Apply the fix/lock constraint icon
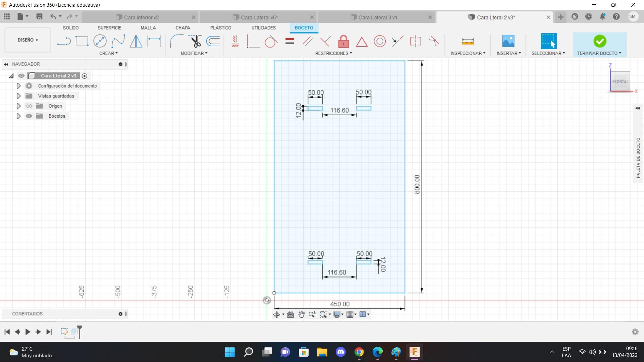The width and height of the screenshot is (644, 362). 343,42
